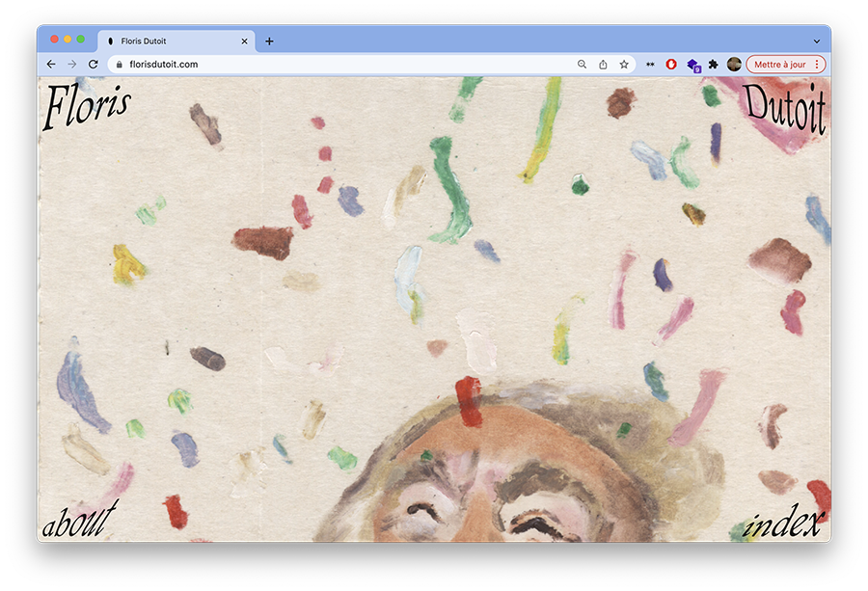Open the blue cube extension with badge
The height and width of the screenshot is (591, 868).
pyautogui.click(x=693, y=66)
